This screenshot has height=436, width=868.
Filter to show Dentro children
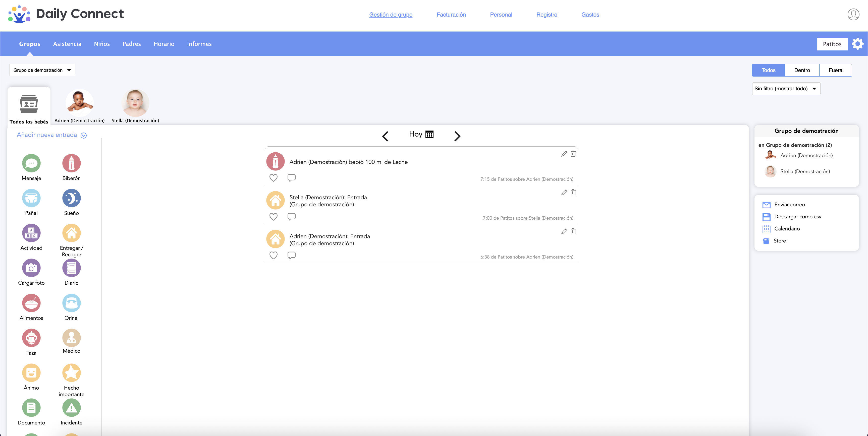click(802, 70)
